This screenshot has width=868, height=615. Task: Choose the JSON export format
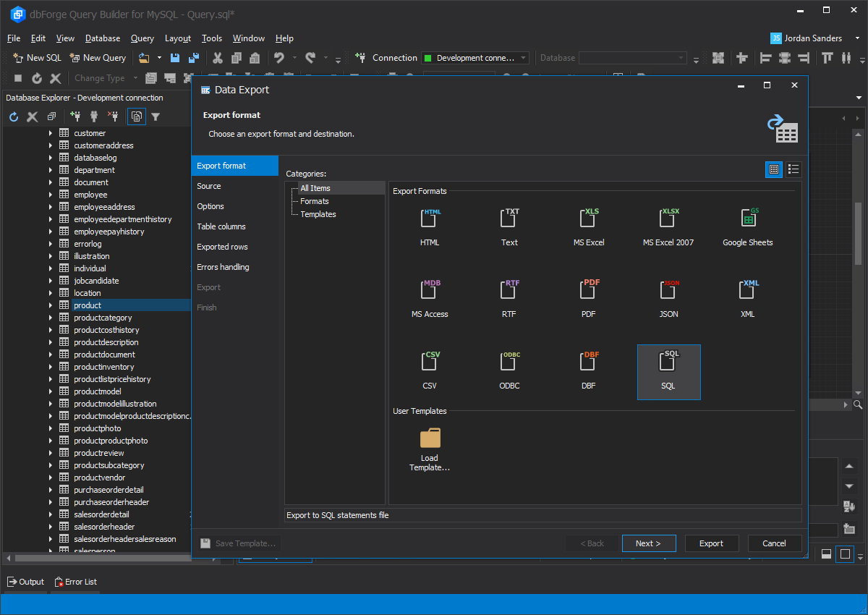tap(668, 291)
